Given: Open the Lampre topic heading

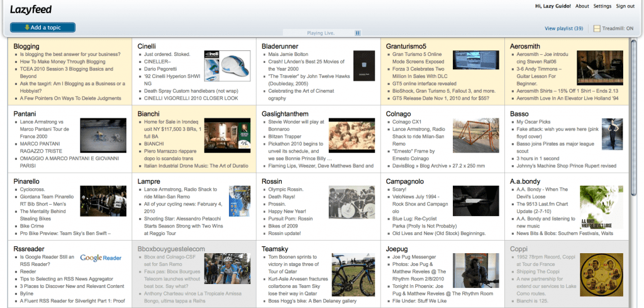Looking at the screenshot, I should 148,181.
